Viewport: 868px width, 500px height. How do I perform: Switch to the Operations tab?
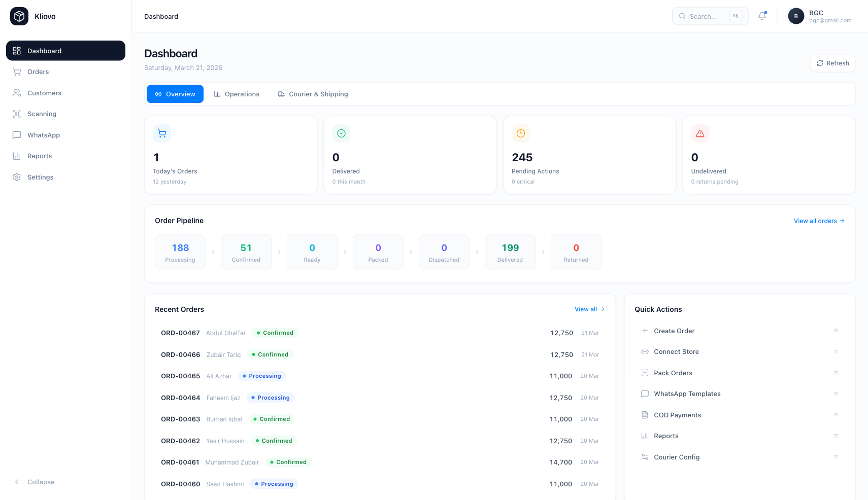coord(237,94)
